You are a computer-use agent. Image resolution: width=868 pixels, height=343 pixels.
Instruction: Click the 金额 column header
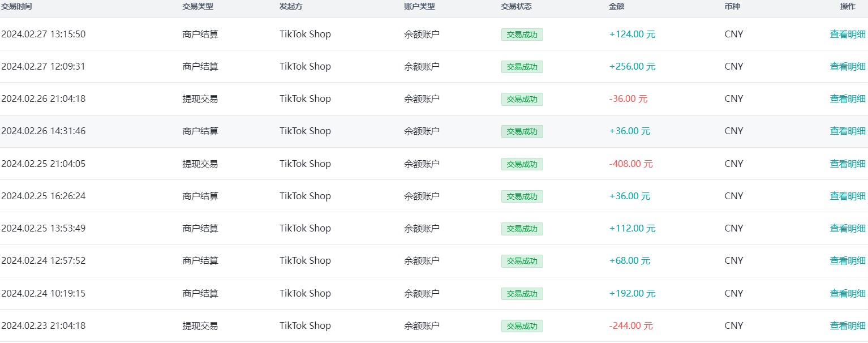(x=617, y=7)
